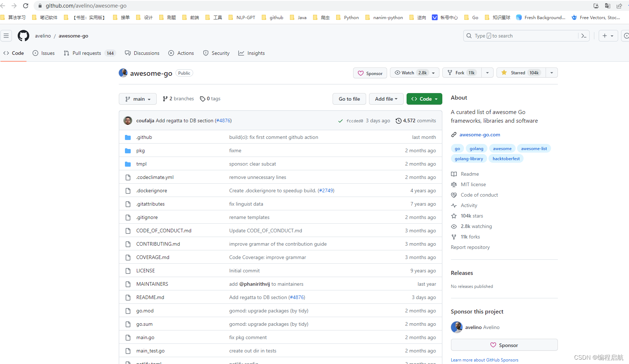Toggle the Starred button
The width and height of the screenshot is (629, 364).
[521, 73]
